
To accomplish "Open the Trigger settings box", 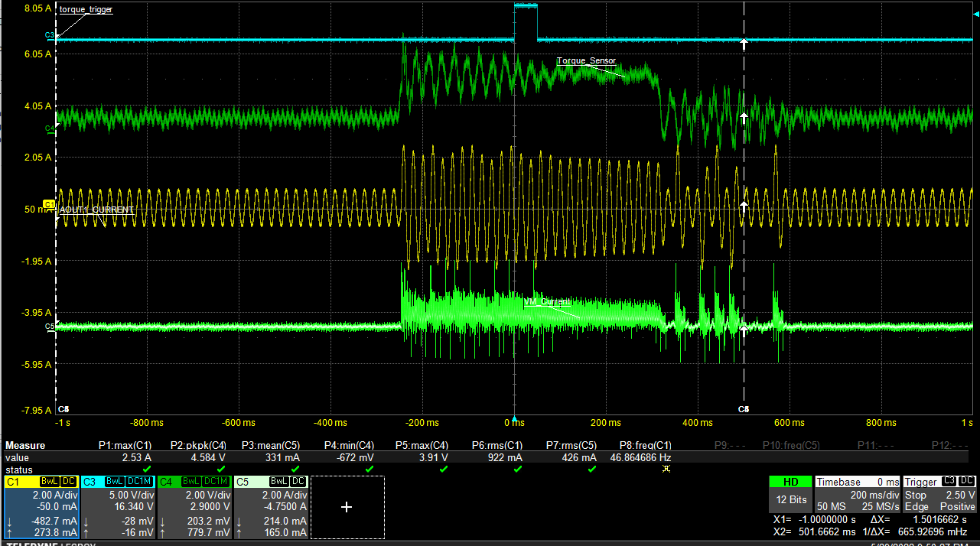I will 939,496.
